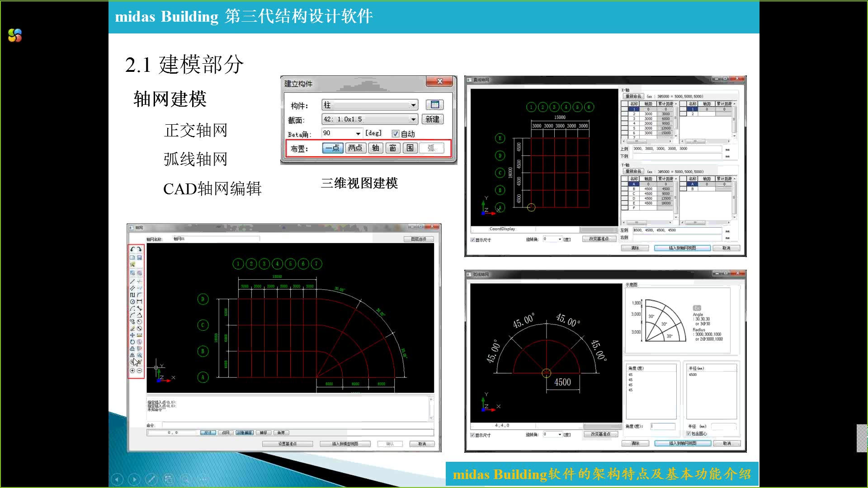Open the 构件 dropdown showing 柱

[x=370, y=105]
